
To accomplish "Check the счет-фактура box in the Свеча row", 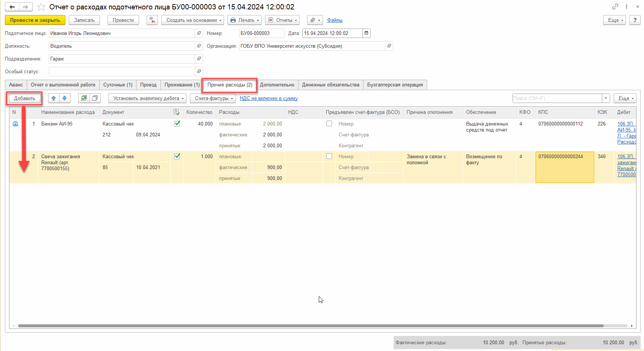I will coord(329,156).
